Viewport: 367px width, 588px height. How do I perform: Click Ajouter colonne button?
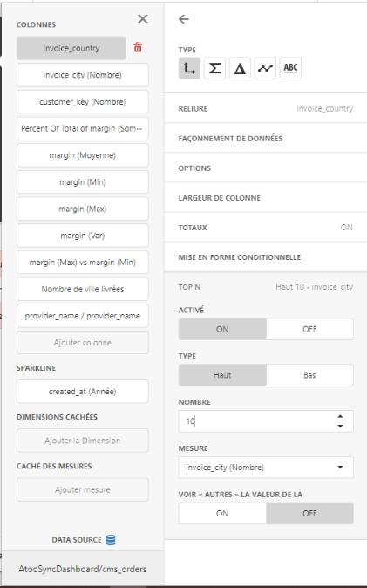click(83, 342)
